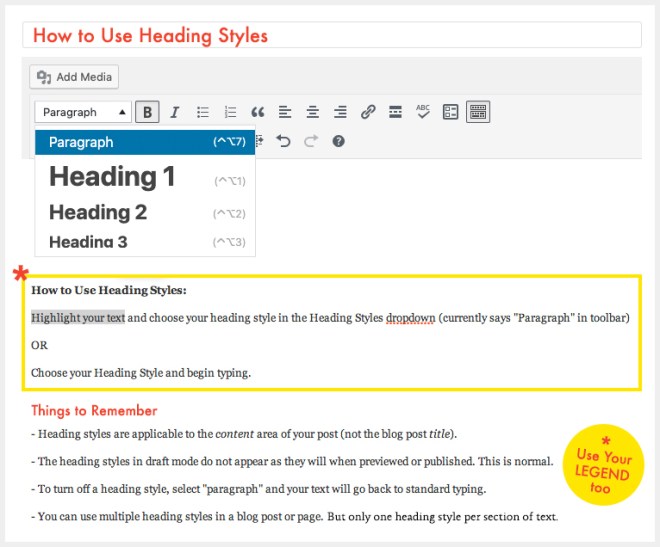This screenshot has width=660, height=547.
Task: Pick Heading 3 in the styles list
Action: click(x=88, y=241)
